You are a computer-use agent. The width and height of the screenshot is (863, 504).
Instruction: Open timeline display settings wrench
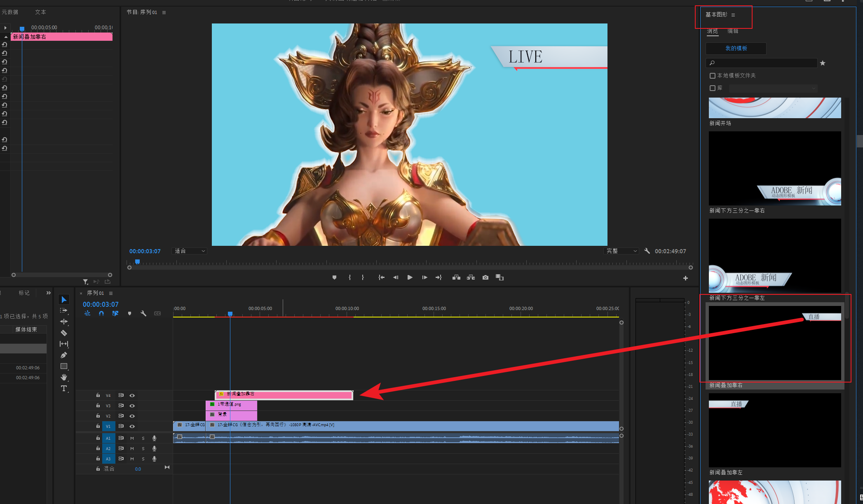tap(143, 313)
